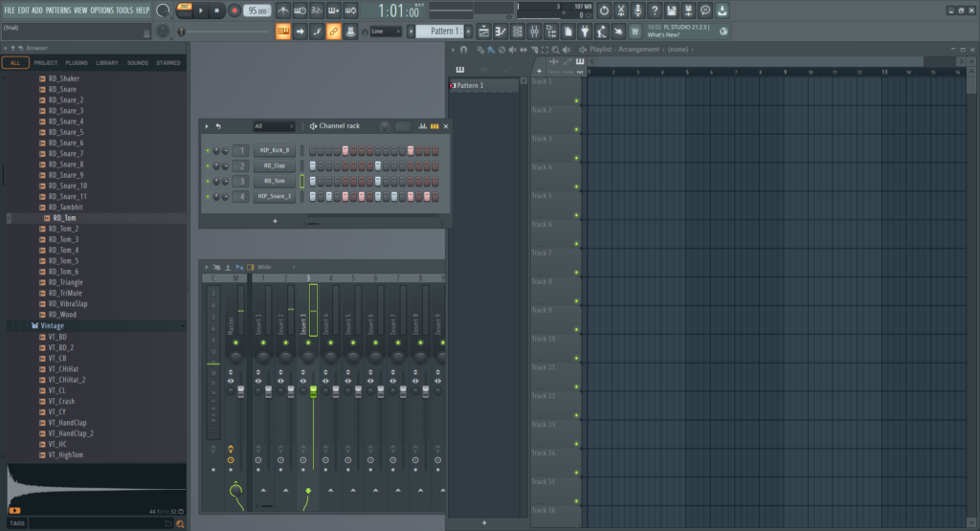Click the HIP_Kick_8 channel button

[x=275, y=150]
